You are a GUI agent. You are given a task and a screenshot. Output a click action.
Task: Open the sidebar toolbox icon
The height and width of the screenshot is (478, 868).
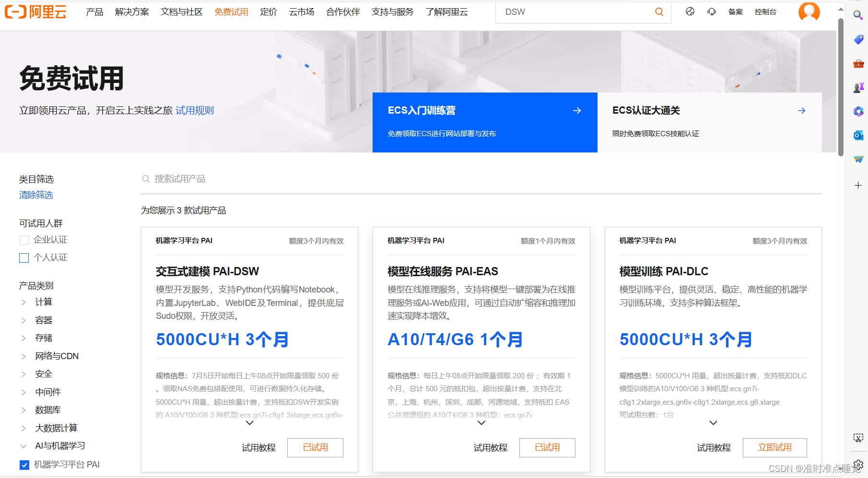[858, 63]
